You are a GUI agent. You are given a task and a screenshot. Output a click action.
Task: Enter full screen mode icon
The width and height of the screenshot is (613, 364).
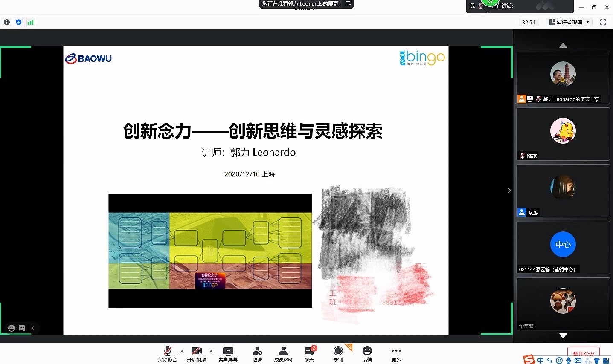(x=603, y=22)
